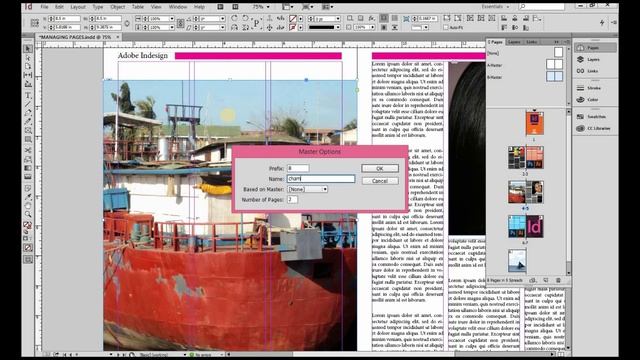Open the rotation angle dropdown
Screen dimensions: 640x360
222,19
